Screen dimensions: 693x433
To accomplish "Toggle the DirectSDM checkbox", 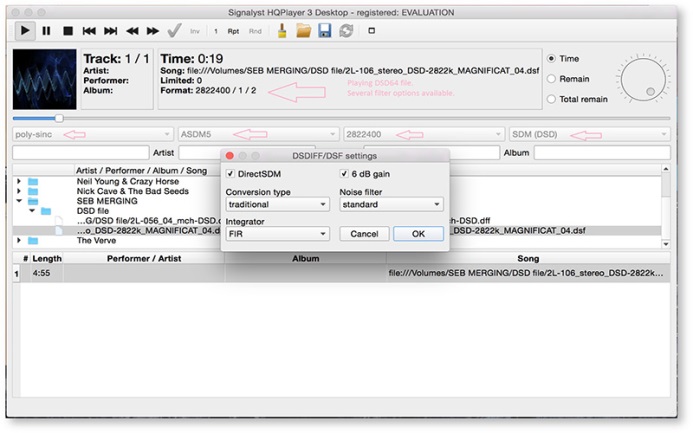I will (x=230, y=174).
